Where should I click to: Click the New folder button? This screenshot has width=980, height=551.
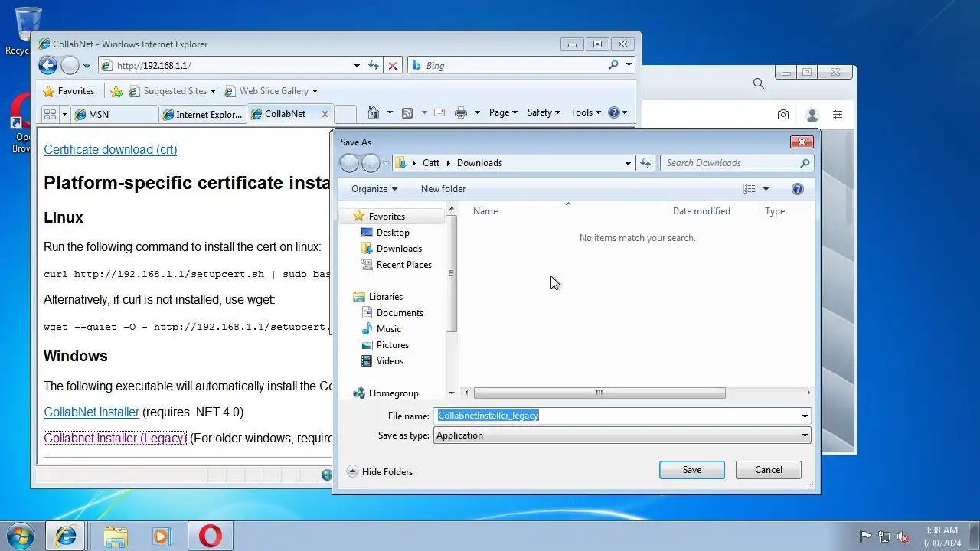[x=443, y=189]
